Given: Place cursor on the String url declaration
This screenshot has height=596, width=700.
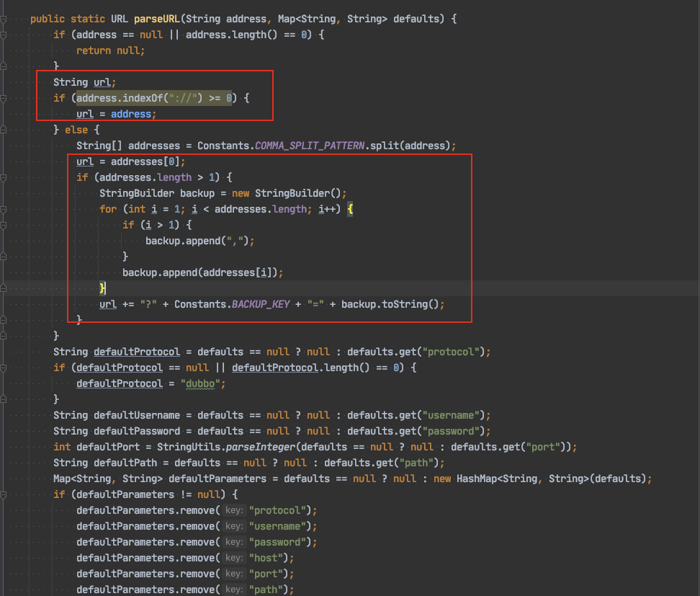Looking at the screenshot, I should 82,82.
